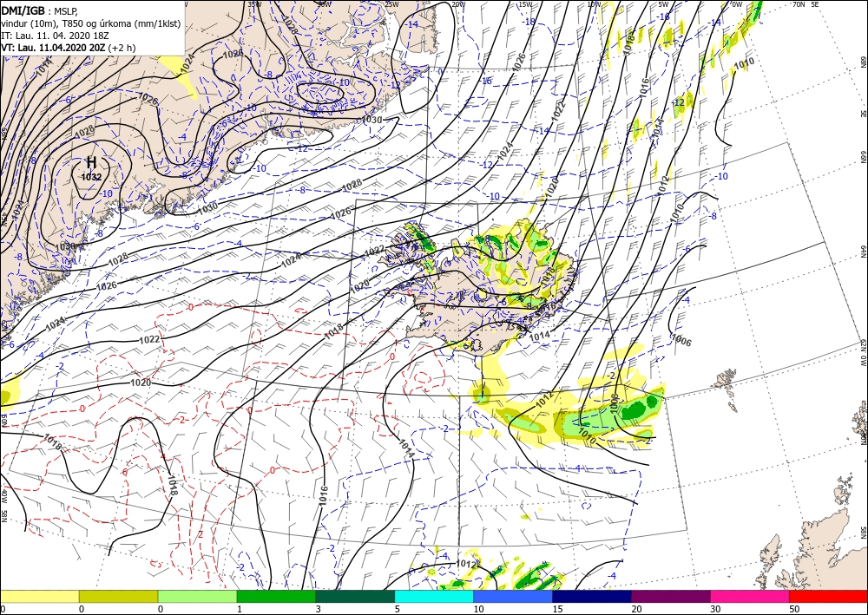This screenshot has height=615, width=868.
Task: Click the olive yellow legend swatch
Action: pyautogui.click(x=118, y=596)
